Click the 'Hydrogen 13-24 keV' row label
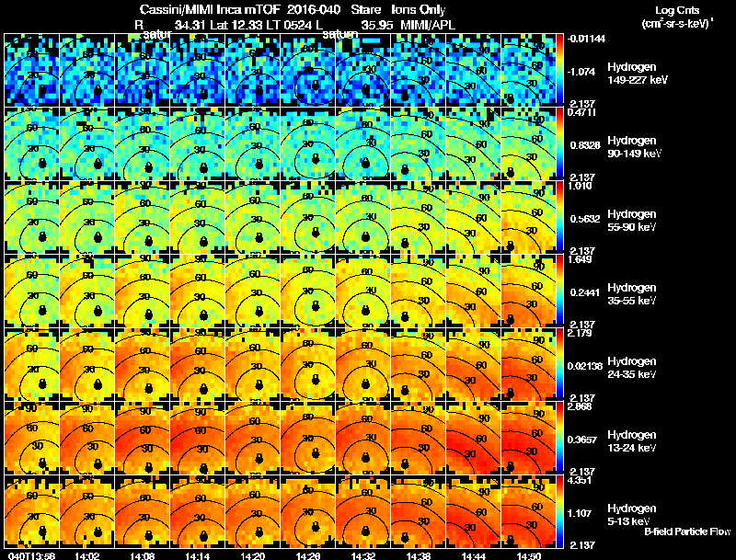 click(632, 441)
